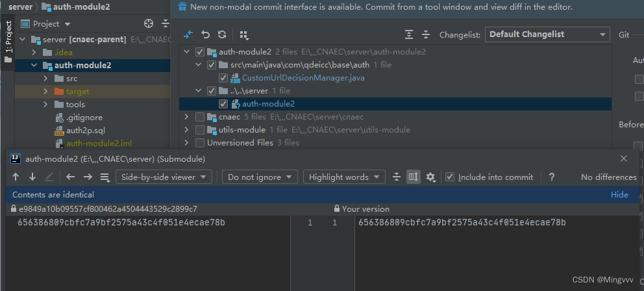Click the lock icon beside Your version
This screenshot has width=644, height=291.
[x=337, y=209]
